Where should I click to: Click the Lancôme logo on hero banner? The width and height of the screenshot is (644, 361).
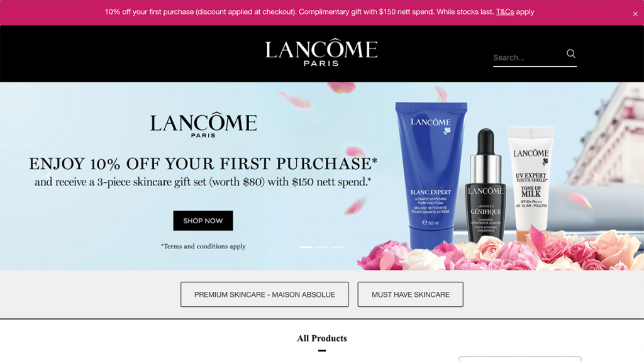tap(203, 125)
